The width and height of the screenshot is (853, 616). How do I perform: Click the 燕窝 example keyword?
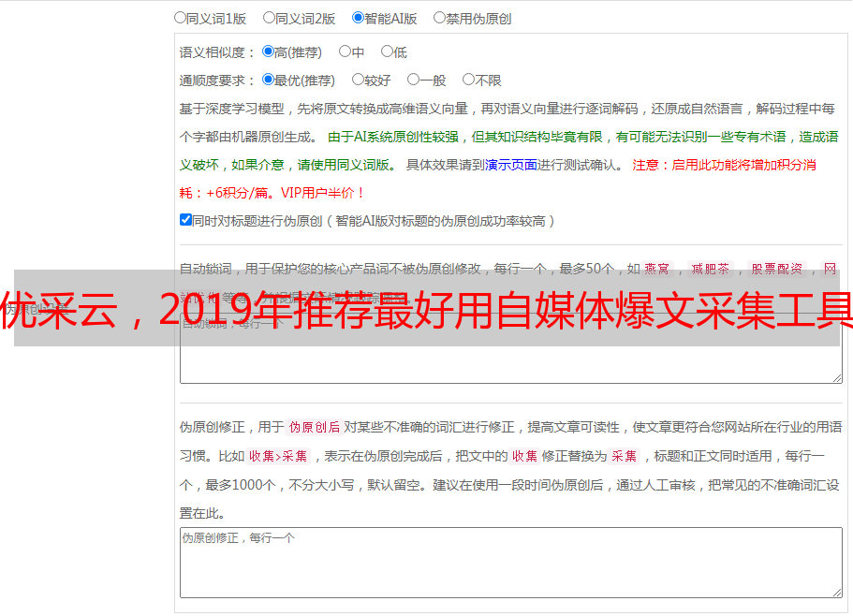pos(656,269)
